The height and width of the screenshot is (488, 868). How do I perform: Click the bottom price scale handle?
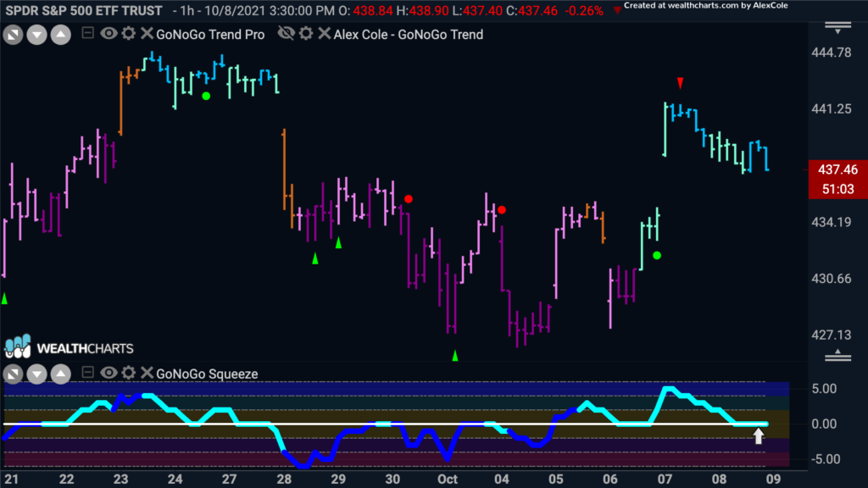tap(837, 355)
